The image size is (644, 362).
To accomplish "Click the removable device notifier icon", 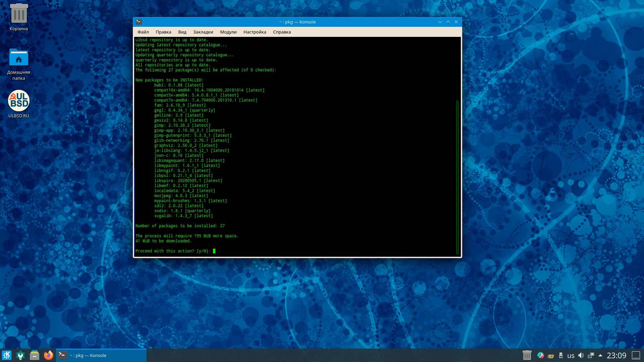I will (x=560, y=355).
